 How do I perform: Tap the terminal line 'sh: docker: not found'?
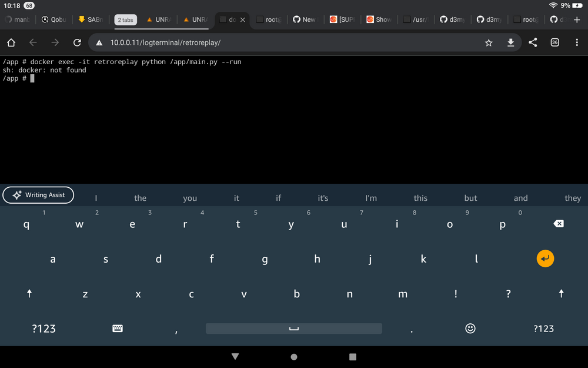coord(44,70)
